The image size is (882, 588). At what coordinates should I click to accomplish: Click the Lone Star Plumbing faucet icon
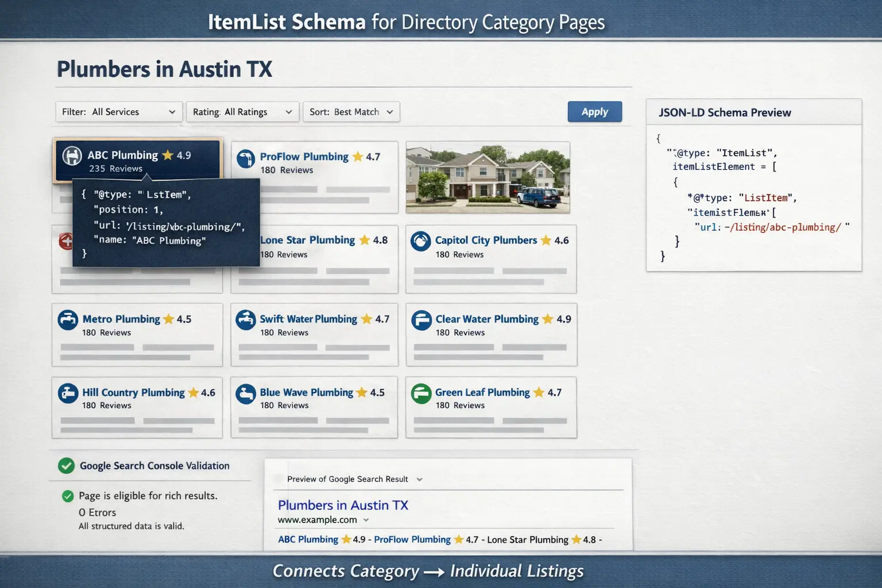(x=246, y=241)
